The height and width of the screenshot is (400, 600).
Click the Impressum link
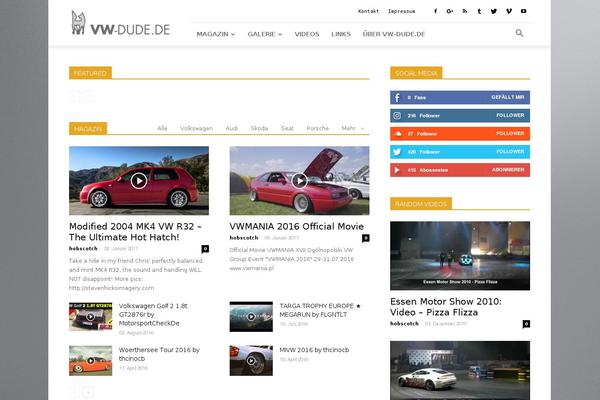point(401,11)
